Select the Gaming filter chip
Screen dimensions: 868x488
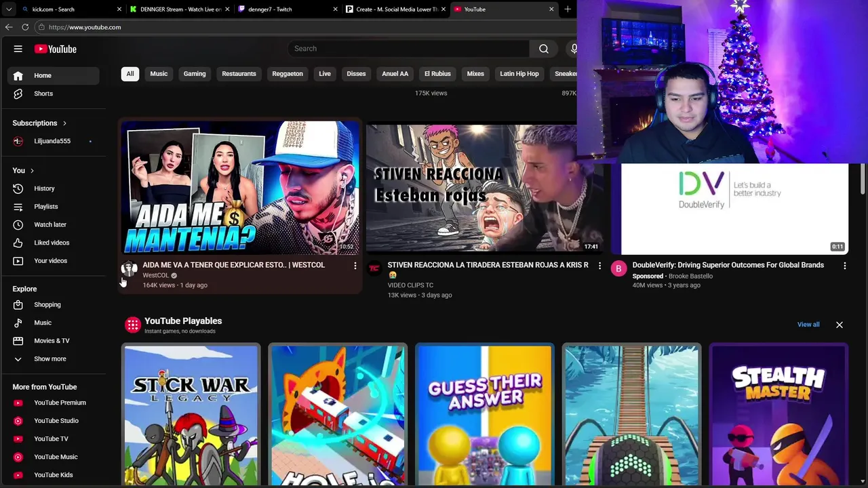pos(195,74)
